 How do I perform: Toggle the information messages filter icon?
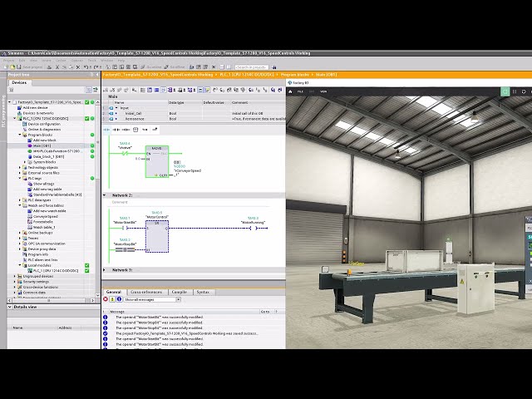(119, 299)
